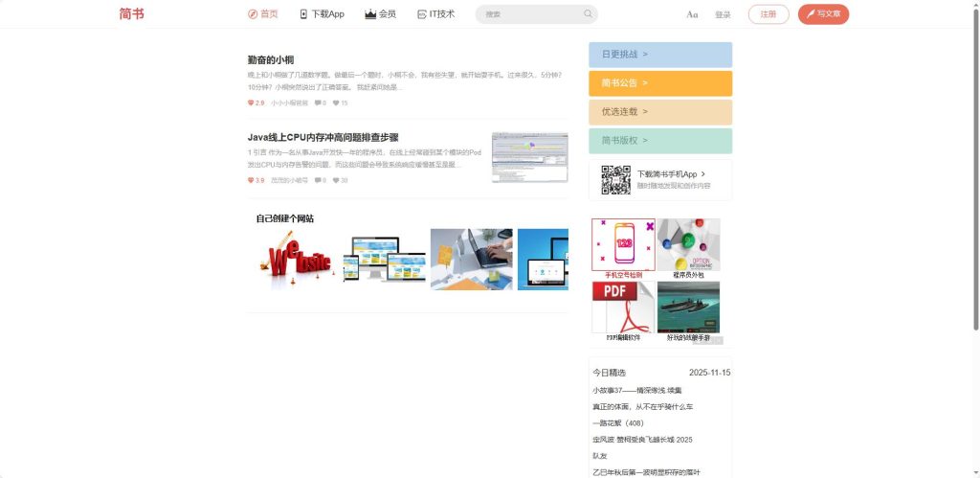Open 一路花絮（408） article

coord(618,423)
